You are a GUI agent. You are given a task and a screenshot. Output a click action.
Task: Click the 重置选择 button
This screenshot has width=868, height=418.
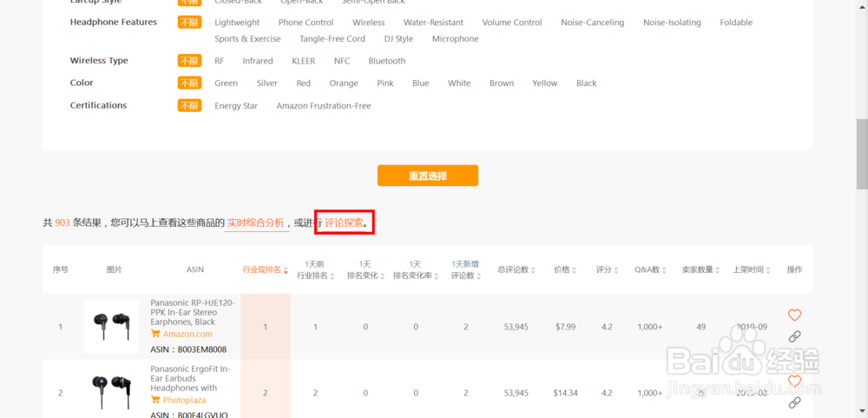pos(428,176)
